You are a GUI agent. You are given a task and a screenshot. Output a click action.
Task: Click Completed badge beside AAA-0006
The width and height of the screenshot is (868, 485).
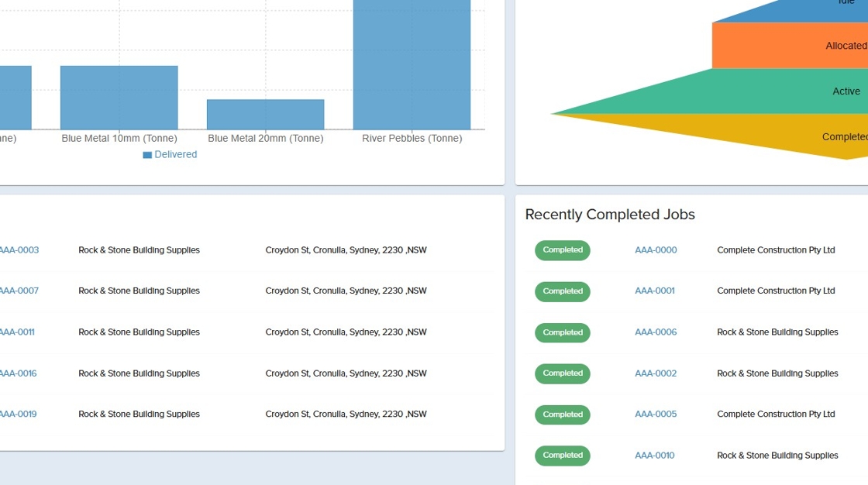[x=563, y=332]
